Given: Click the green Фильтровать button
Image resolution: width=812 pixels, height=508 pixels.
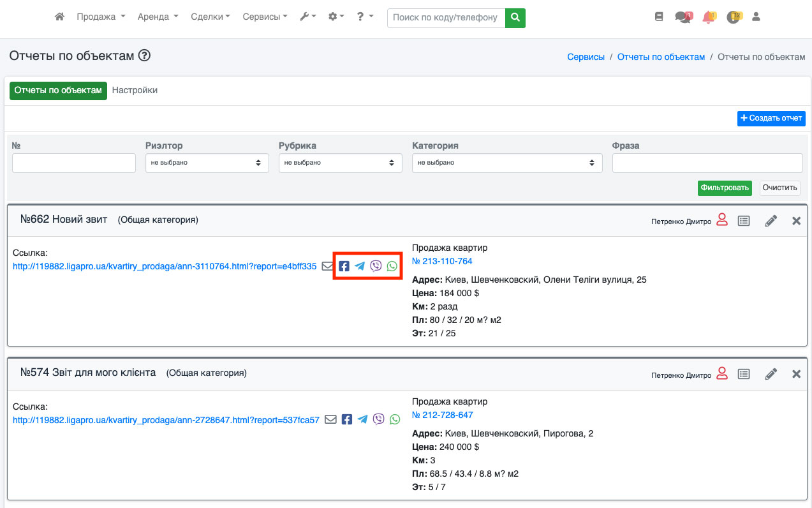Looking at the screenshot, I should coord(724,188).
